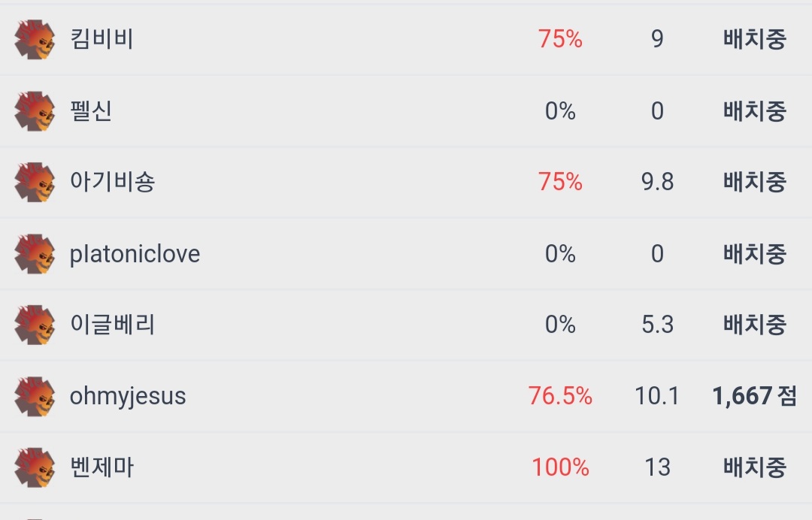Select the 아기비숑 player name

click(112, 182)
